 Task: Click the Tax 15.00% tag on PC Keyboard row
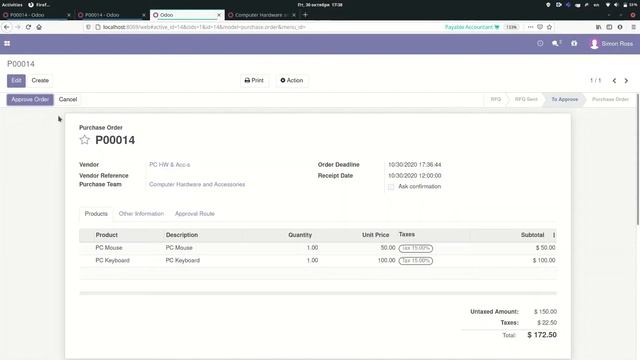[x=416, y=260]
